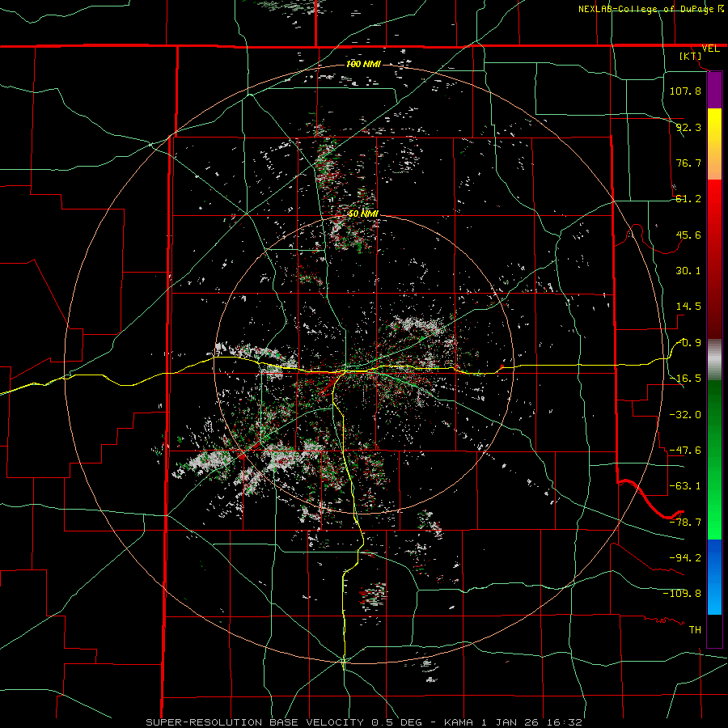The width and height of the screenshot is (728, 728).
Task: Click the purple segment of velocity color bar
Action: pyautogui.click(x=714, y=90)
